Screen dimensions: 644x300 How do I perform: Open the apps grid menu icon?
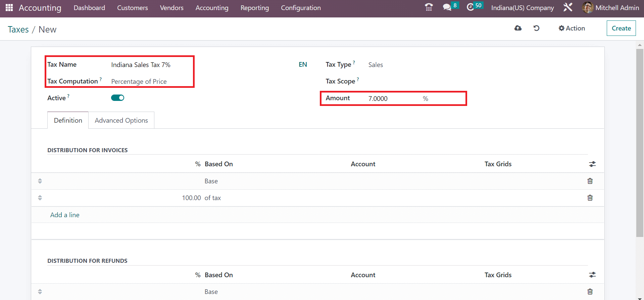[9, 7]
